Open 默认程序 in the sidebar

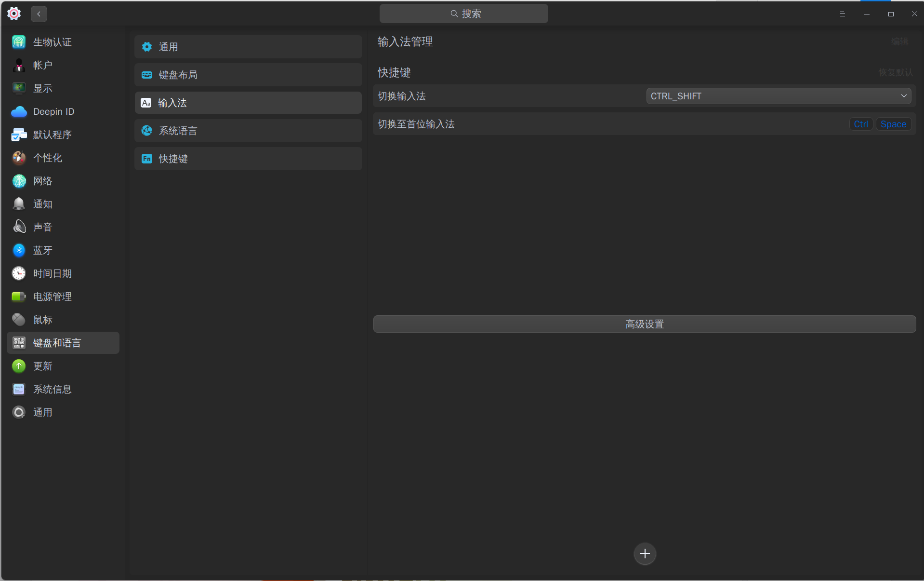tap(63, 135)
